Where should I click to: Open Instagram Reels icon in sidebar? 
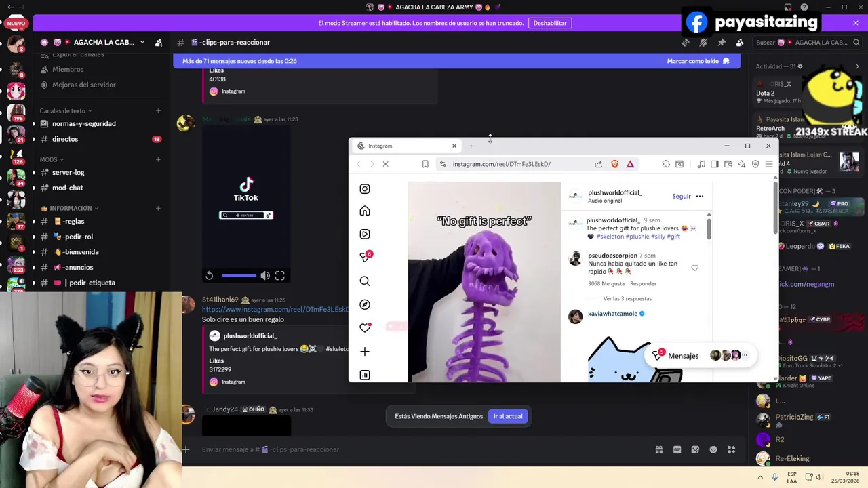(x=365, y=235)
